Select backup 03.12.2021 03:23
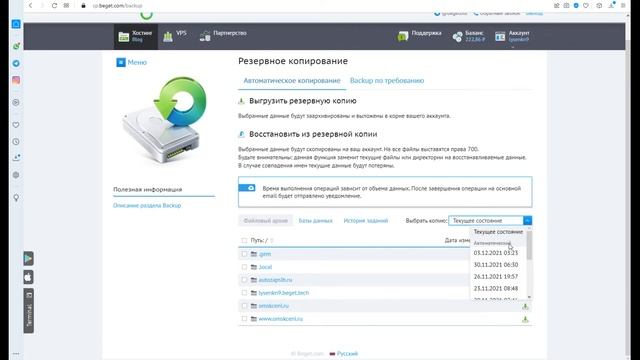640x360 pixels. (496, 253)
